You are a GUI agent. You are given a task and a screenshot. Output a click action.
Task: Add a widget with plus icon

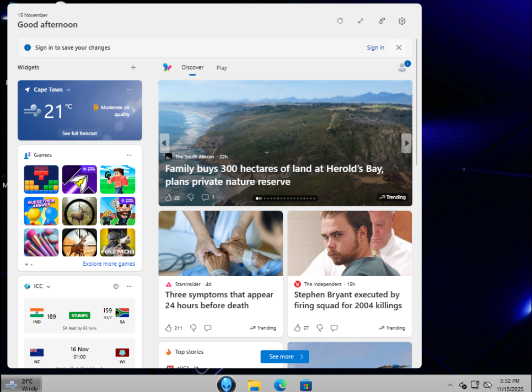click(x=133, y=67)
